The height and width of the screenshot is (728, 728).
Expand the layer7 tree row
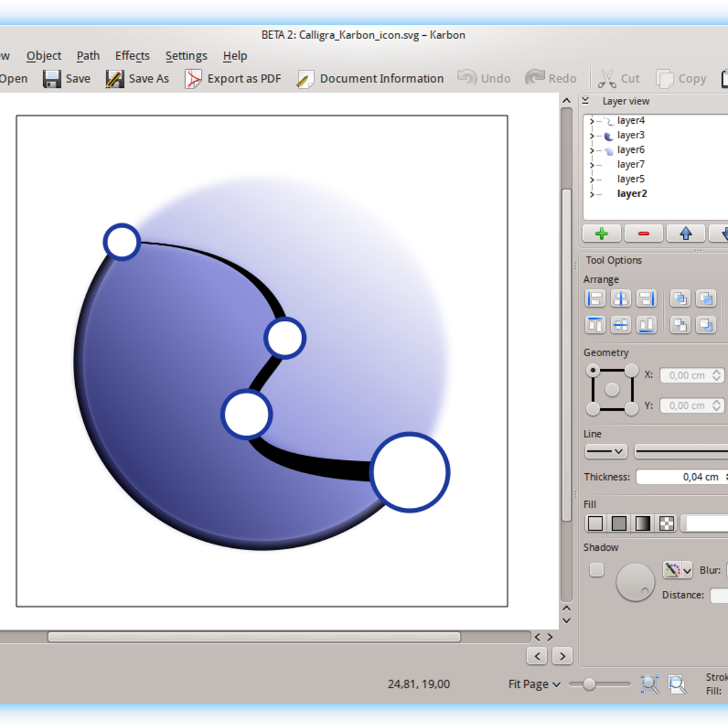pyautogui.click(x=592, y=164)
